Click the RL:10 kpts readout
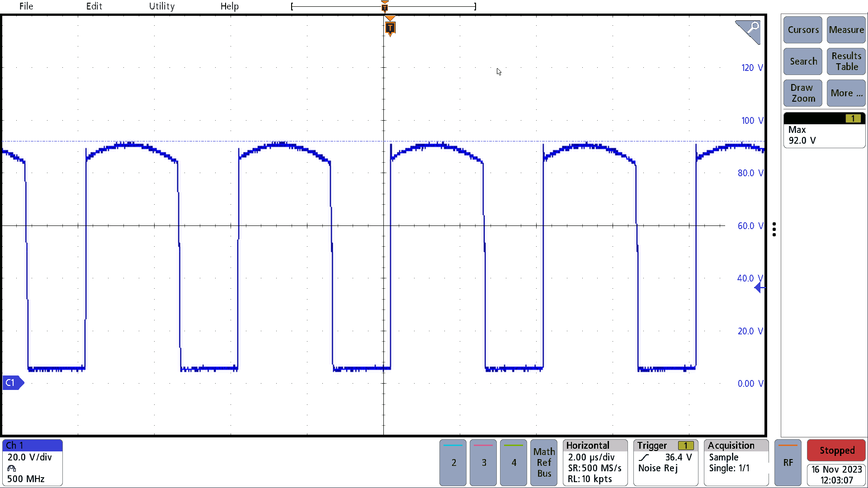Image resolution: width=868 pixels, height=488 pixels. pos(590,479)
